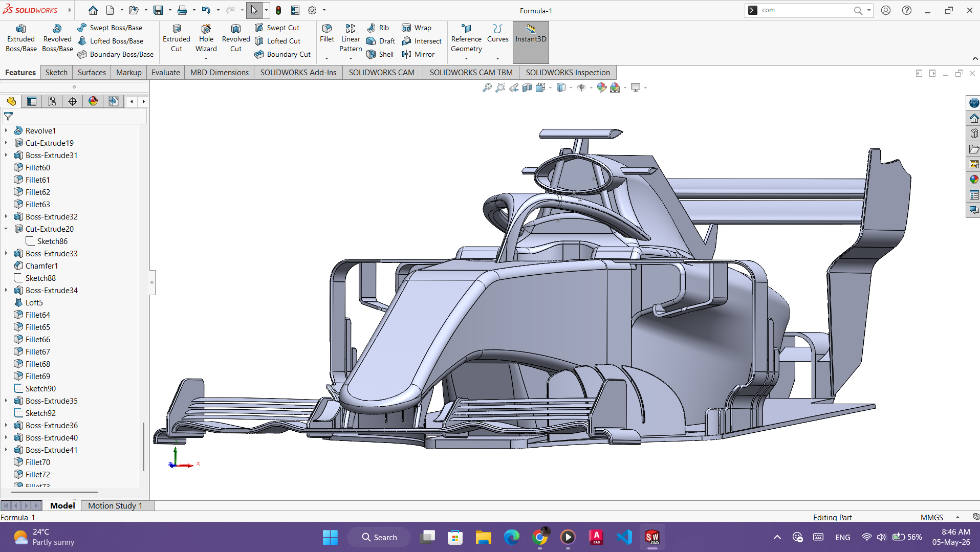Open the Curves tools
980x552 pixels.
[x=497, y=33]
